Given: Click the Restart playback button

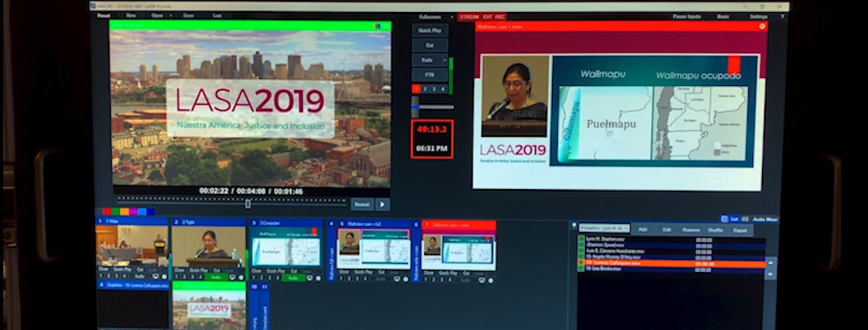Looking at the screenshot, I should (362, 204).
